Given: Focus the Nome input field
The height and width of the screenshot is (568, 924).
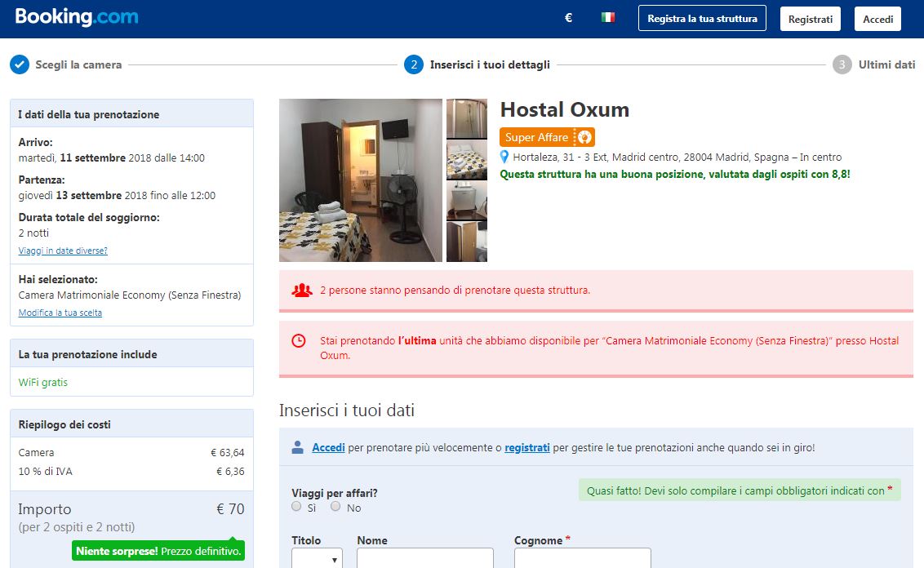Looking at the screenshot, I should [425, 558].
